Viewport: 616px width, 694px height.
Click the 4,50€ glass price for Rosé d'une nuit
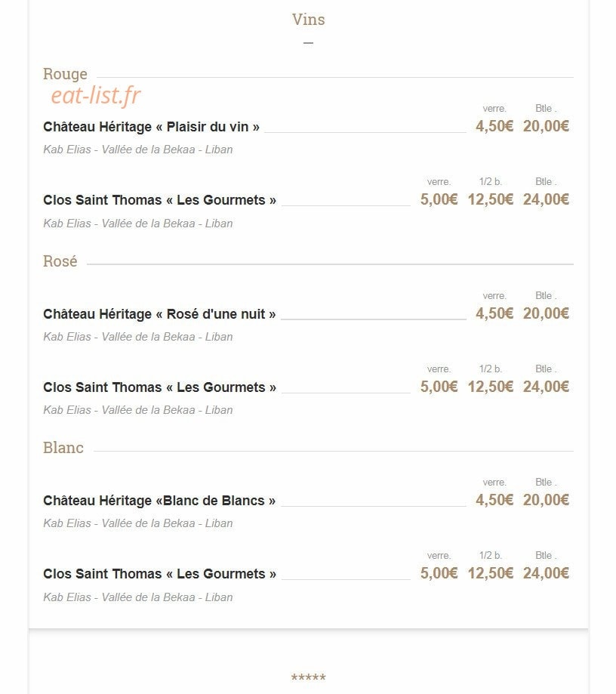[494, 313]
